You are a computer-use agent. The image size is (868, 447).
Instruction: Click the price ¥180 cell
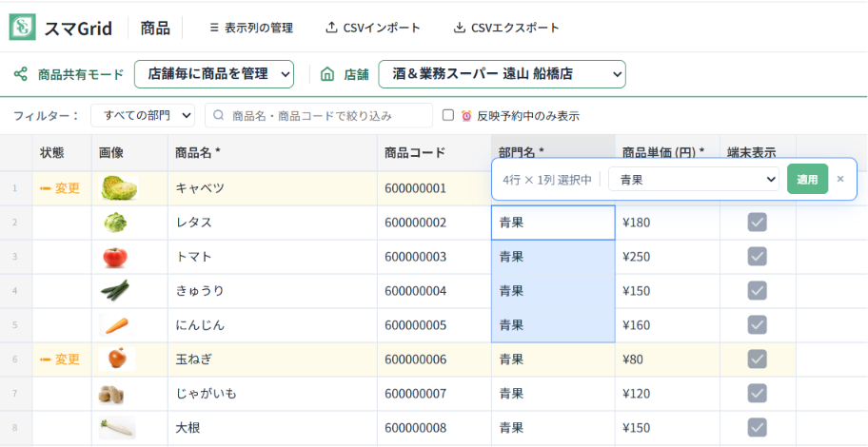(667, 223)
